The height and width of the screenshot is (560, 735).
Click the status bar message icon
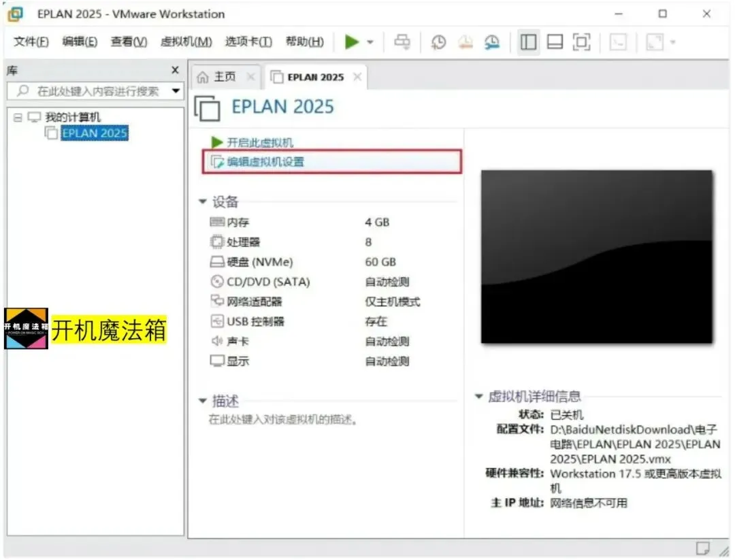coord(702,548)
